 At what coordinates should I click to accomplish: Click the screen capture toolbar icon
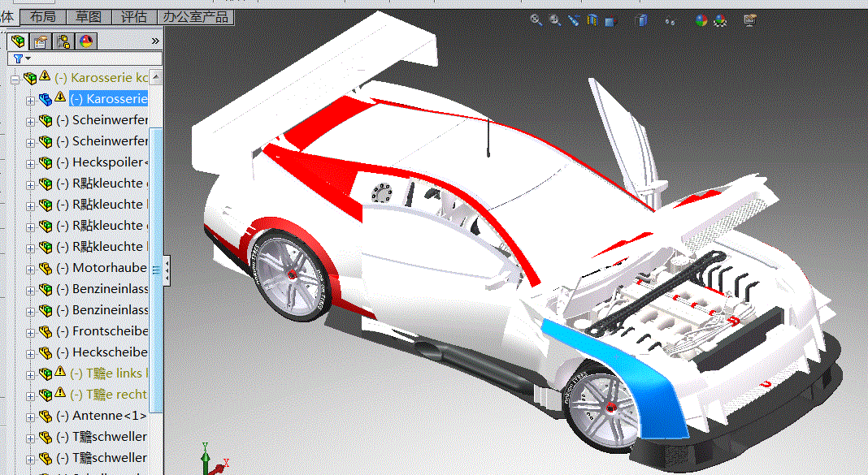click(x=749, y=20)
